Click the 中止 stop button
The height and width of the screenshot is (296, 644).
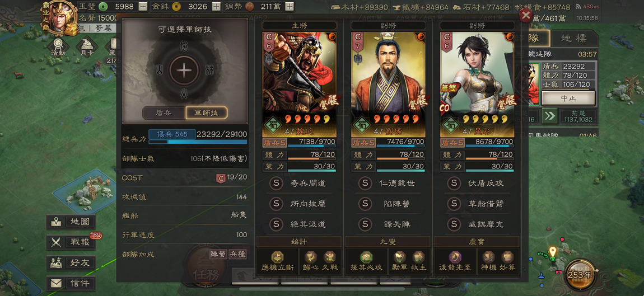568,98
